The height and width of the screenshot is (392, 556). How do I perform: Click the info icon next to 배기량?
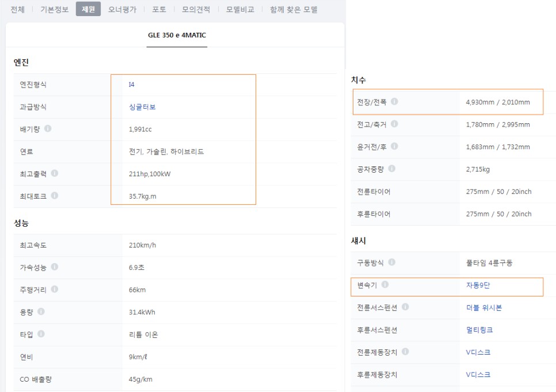point(48,128)
